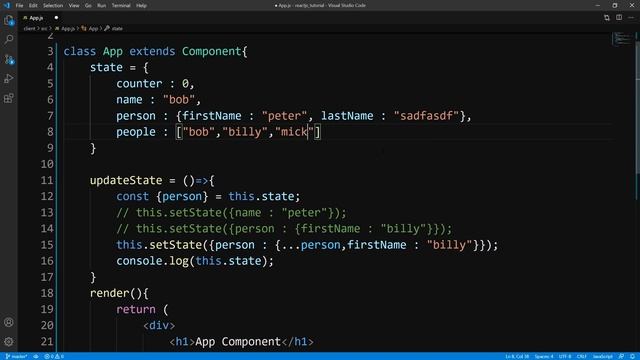Click the VS Code logo icon
The height and width of the screenshot is (360, 640).
coord(7,5)
